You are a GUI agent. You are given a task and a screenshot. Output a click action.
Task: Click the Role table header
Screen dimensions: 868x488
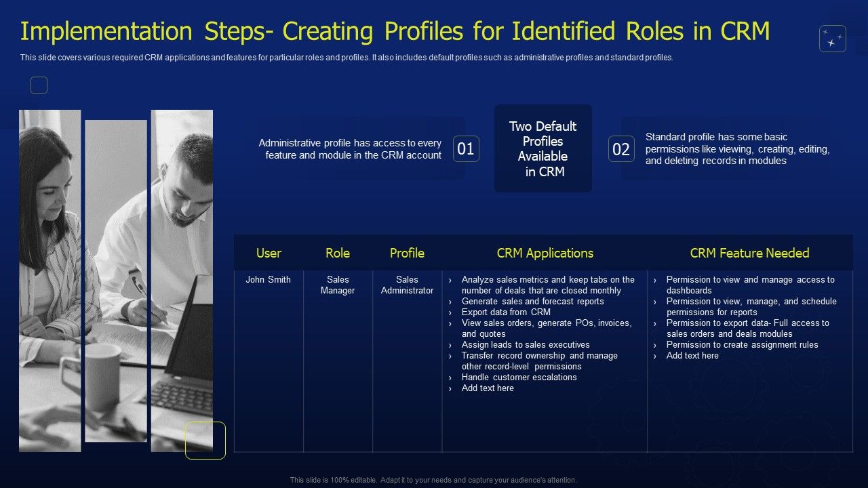338,252
